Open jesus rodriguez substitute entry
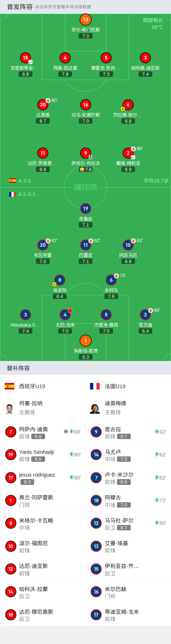The width and height of the screenshot is (171, 644). (x=43, y=478)
